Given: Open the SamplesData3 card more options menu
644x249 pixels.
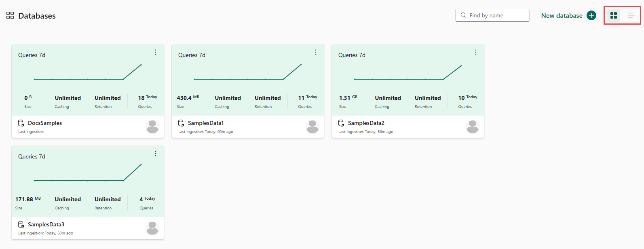Looking at the screenshot, I should [x=156, y=154].
